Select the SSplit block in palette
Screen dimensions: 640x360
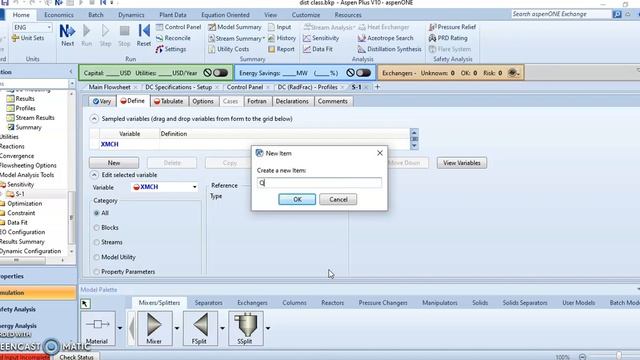[245, 328]
